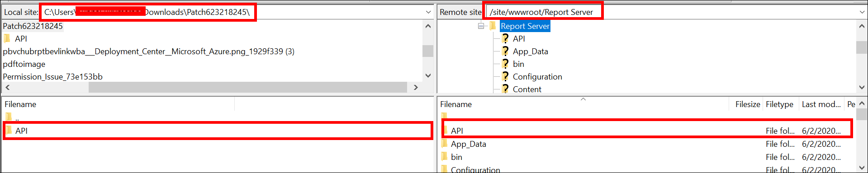Select the API row in remote file list
868x173 pixels.
click(647, 131)
